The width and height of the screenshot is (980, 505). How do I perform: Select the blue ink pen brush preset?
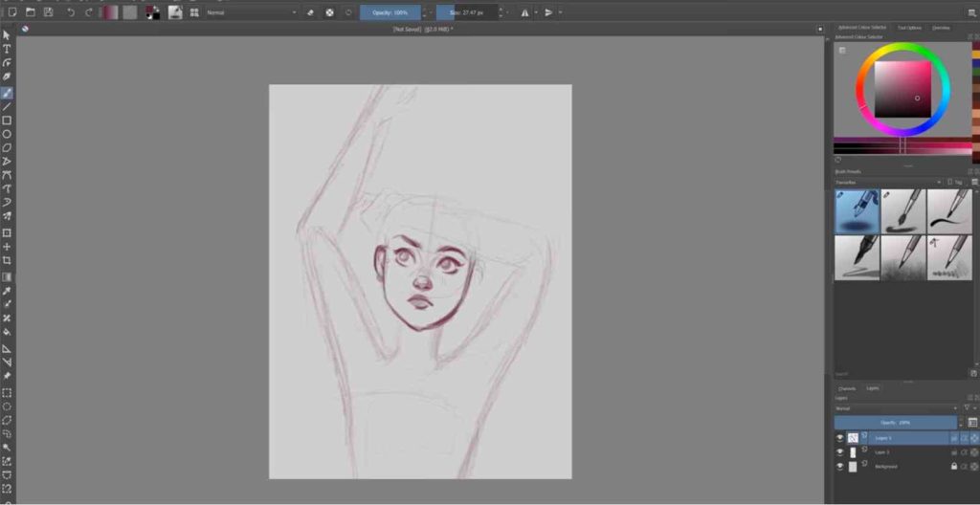click(857, 211)
